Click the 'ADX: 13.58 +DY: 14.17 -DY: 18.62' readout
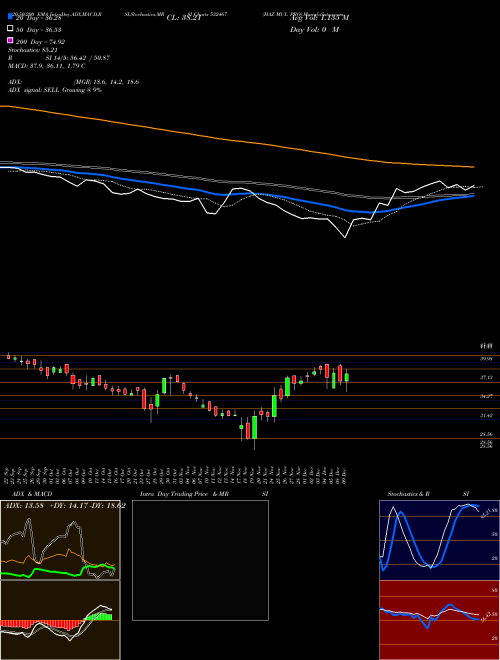 tap(64, 505)
